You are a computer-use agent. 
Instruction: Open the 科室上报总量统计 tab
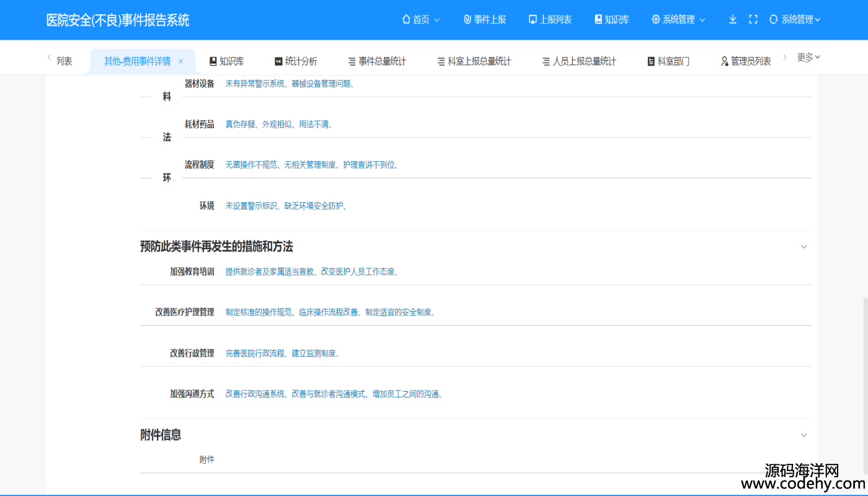coord(474,61)
